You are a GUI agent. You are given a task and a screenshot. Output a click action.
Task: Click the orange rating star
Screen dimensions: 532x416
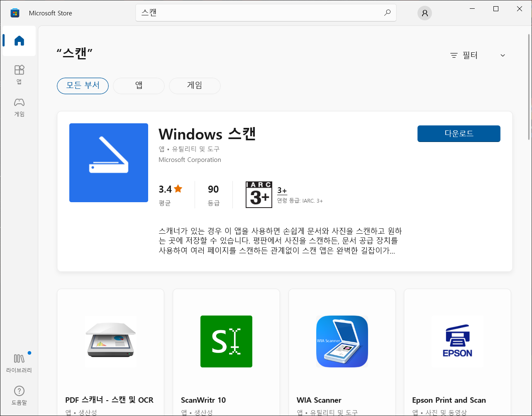pos(178,189)
